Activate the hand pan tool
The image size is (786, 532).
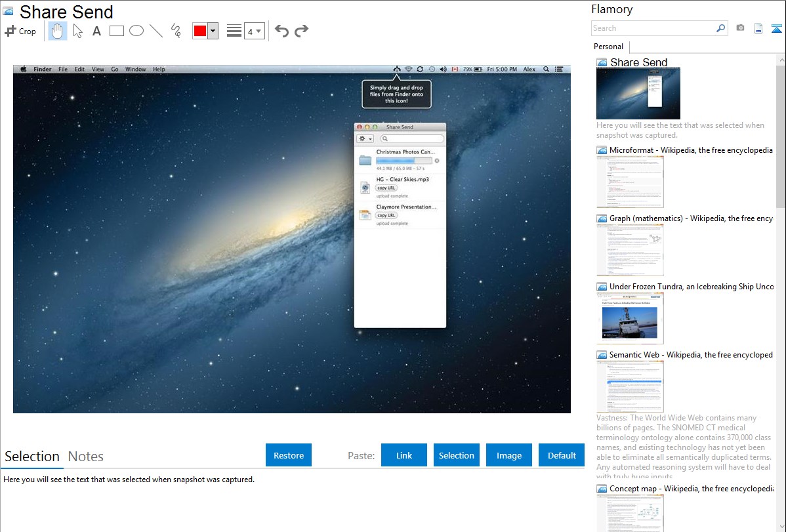pyautogui.click(x=58, y=31)
